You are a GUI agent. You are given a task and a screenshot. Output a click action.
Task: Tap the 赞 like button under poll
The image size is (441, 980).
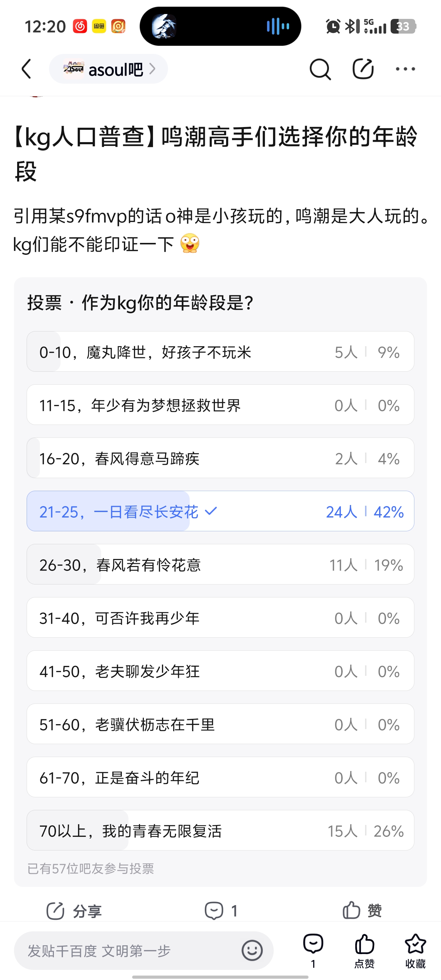pyautogui.click(x=362, y=910)
